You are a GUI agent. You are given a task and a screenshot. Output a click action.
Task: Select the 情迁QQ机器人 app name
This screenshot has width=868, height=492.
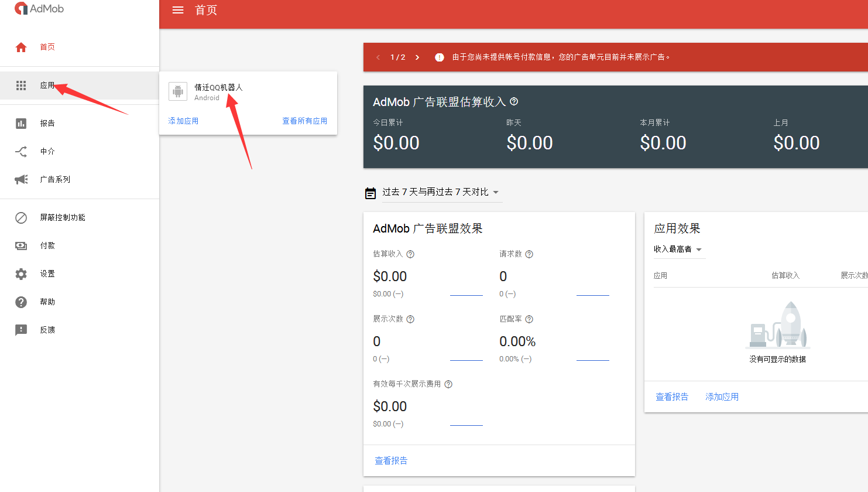click(218, 87)
